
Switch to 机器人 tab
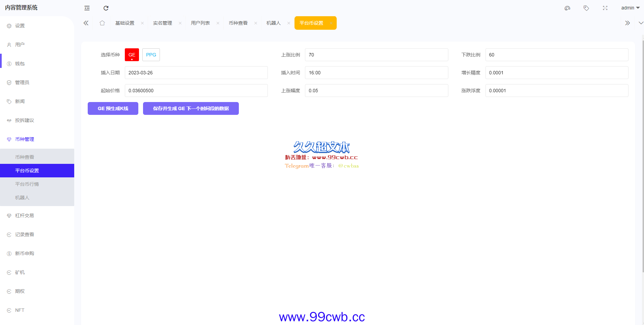click(274, 23)
